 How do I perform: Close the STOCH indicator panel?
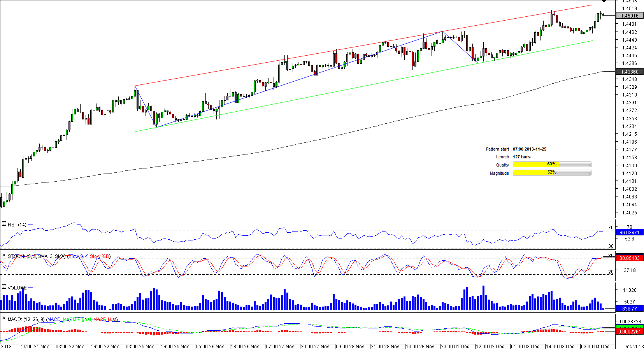(x=4, y=256)
